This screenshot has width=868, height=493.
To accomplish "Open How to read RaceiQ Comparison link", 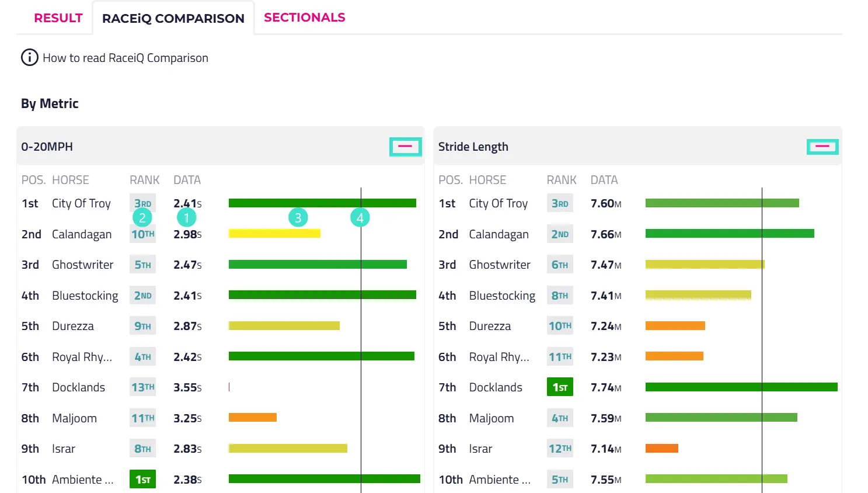I will [125, 58].
